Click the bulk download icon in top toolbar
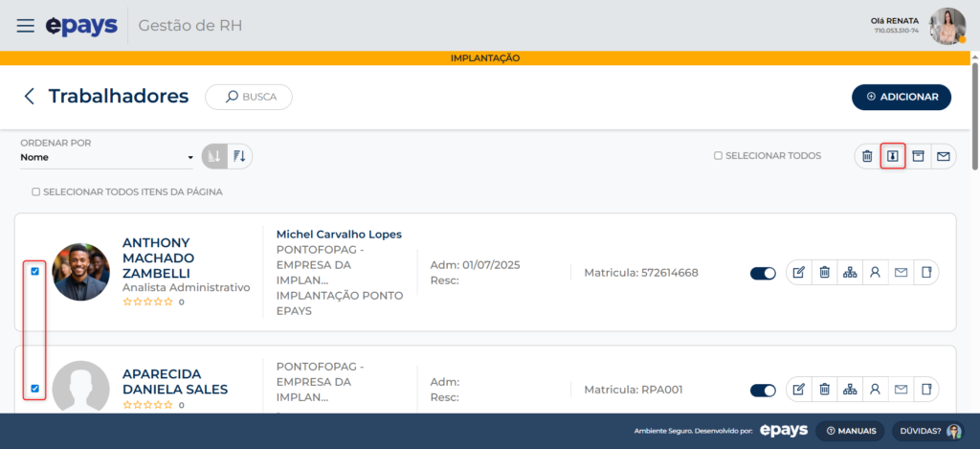This screenshot has height=449, width=980. (x=893, y=156)
